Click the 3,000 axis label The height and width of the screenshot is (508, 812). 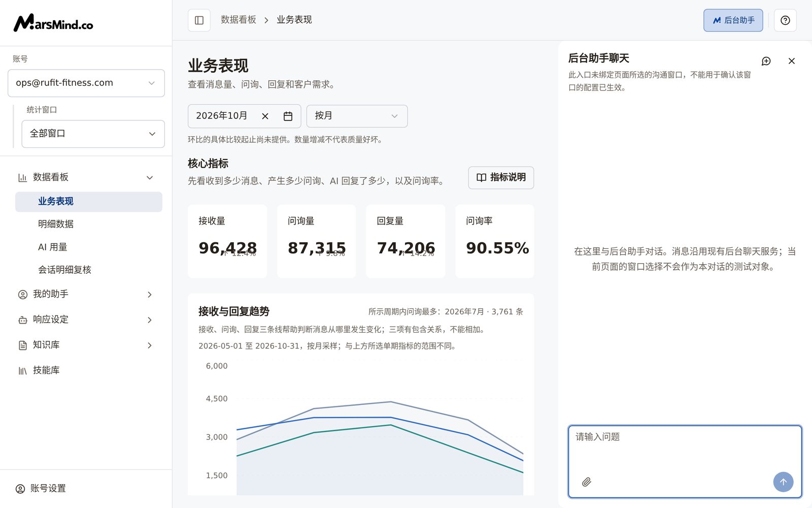pyautogui.click(x=217, y=437)
